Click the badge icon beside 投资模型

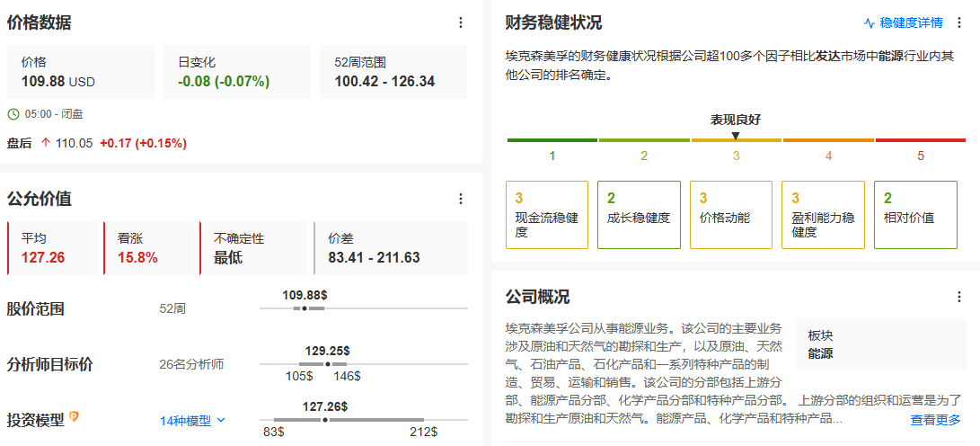click(75, 416)
